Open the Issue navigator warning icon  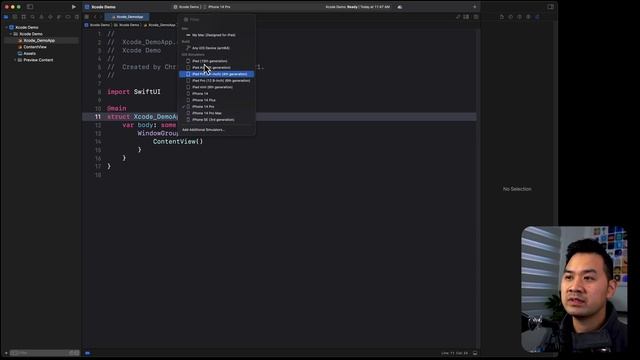(41, 17)
